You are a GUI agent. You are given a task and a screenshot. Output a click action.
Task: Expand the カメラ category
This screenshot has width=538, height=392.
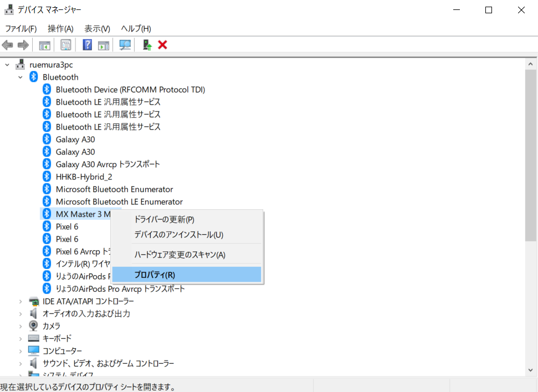pos(21,326)
